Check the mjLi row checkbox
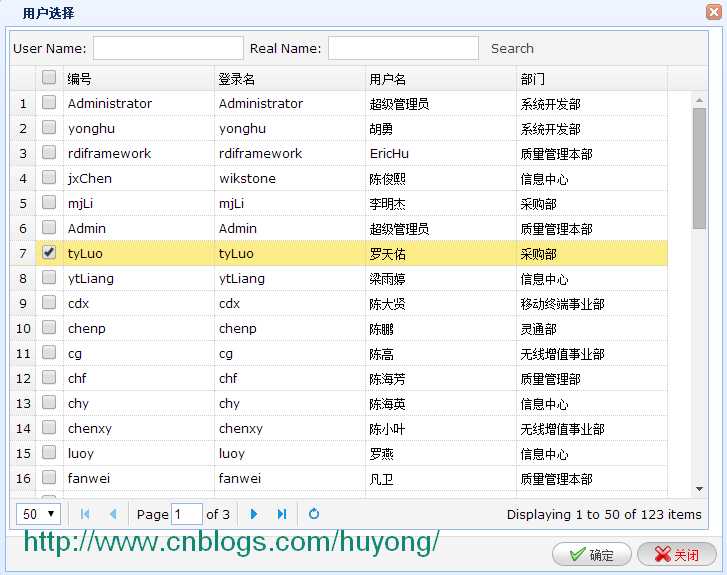Viewport: 727px width, 575px height. (49, 203)
